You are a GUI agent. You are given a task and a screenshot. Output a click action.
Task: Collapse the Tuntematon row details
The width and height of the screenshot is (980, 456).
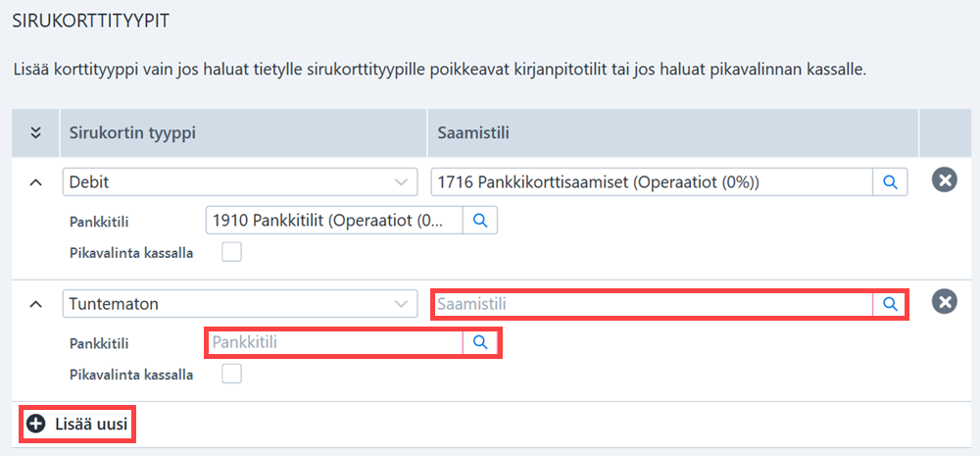click(x=36, y=305)
